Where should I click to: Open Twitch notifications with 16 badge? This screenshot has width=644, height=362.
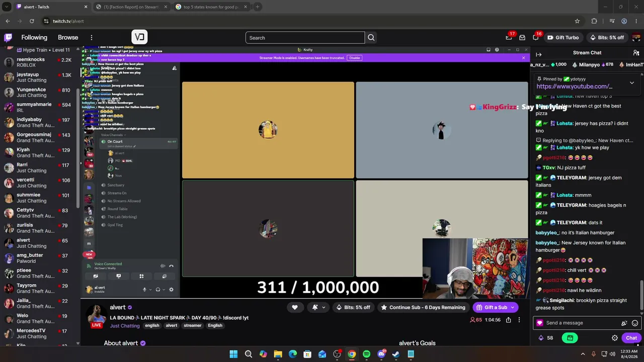(536, 38)
